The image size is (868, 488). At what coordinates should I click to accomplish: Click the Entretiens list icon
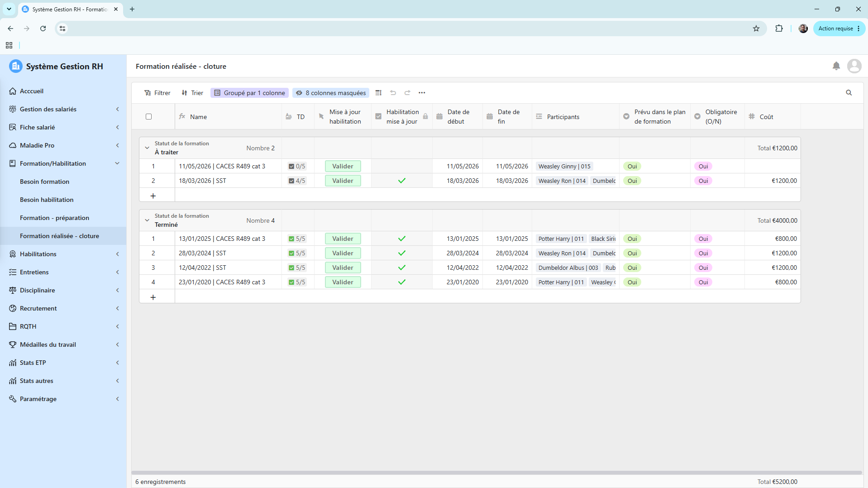(x=13, y=272)
